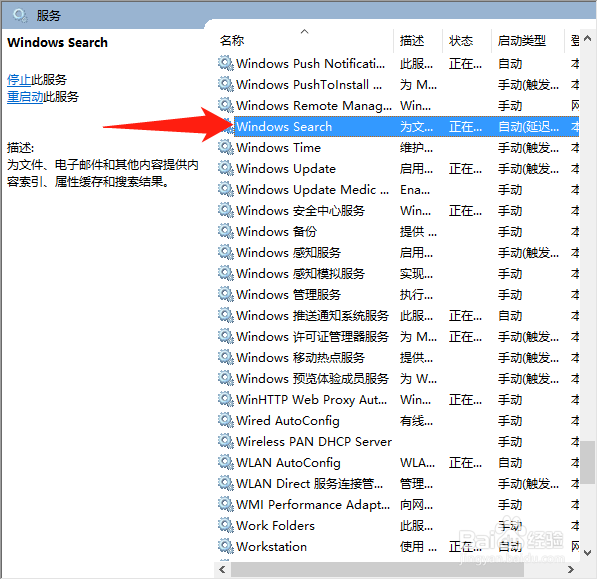Click the gear icon beside Windows Remote Manag...
The height and width of the screenshot is (580, 598).
pyautogui.click(x=225, y=105)
